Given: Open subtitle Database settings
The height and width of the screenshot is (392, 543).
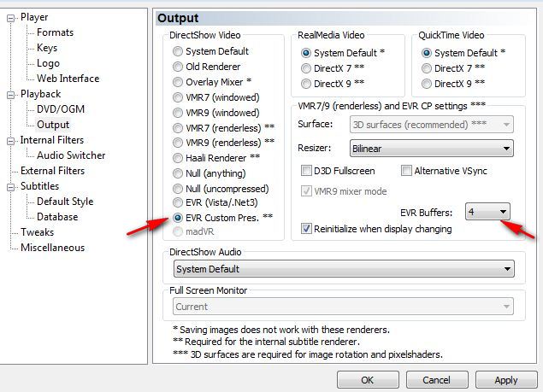Looking at the screenshot, I should click(57, 217).
